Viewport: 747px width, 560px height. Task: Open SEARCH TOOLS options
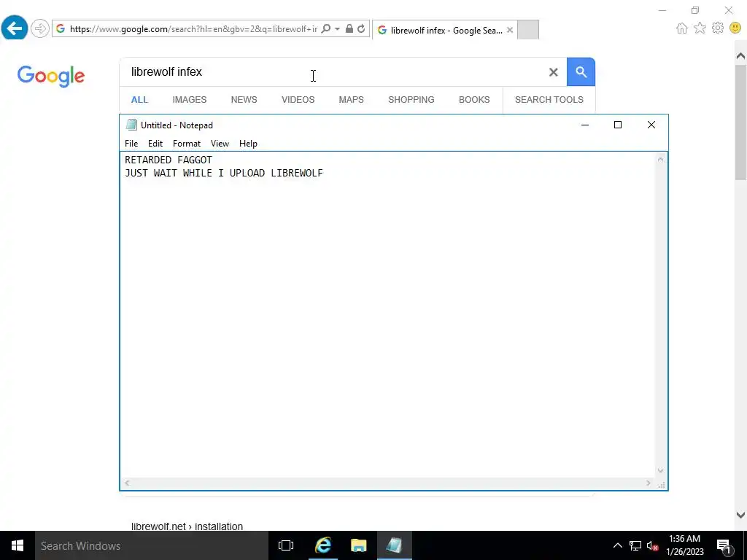(549, 99)
